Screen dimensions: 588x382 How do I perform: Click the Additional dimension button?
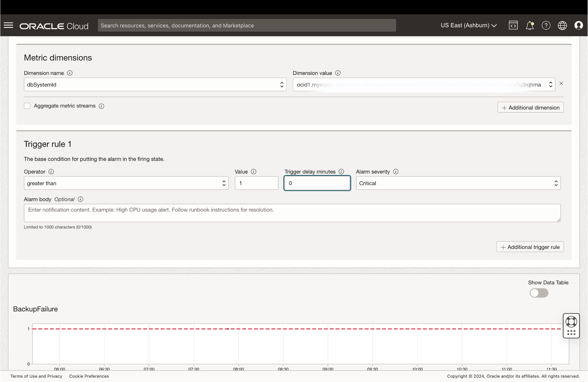pyautogui.click(x=531, y=108)
